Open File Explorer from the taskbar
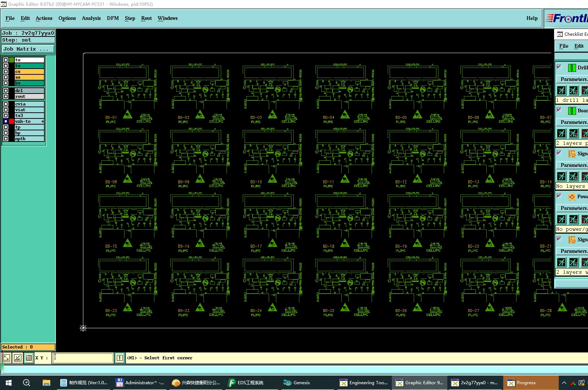Viewport: 588px width, 390px height. pyautogui.click(x=46, y=383)
